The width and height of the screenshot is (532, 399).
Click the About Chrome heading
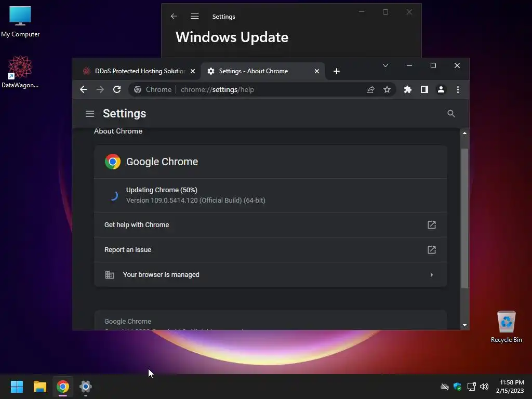(118, 131)
